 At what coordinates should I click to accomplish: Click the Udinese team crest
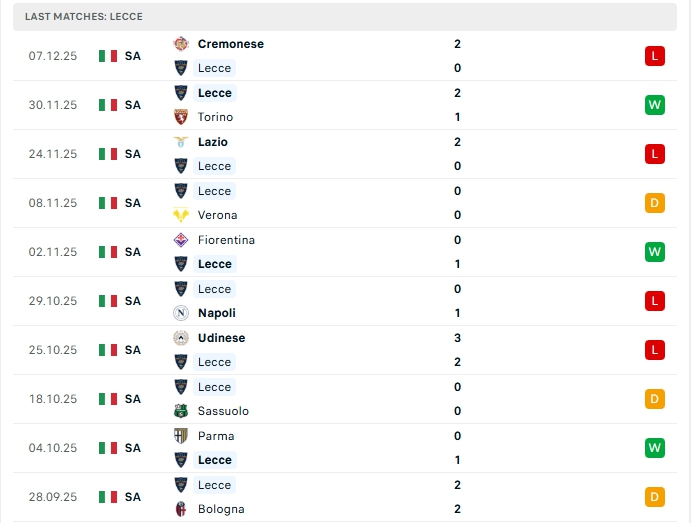pyautogui.click(x=181, y=338)
